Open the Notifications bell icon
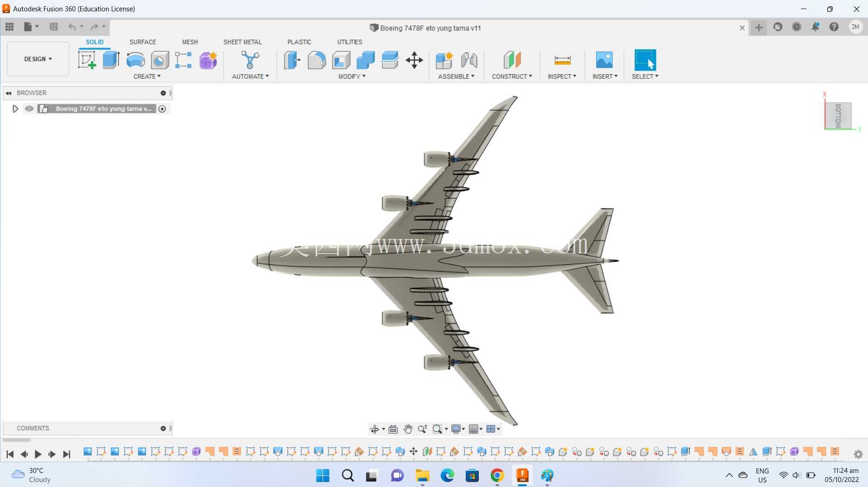Viewport: 868px width, 487px height. (x=815, y=27)
